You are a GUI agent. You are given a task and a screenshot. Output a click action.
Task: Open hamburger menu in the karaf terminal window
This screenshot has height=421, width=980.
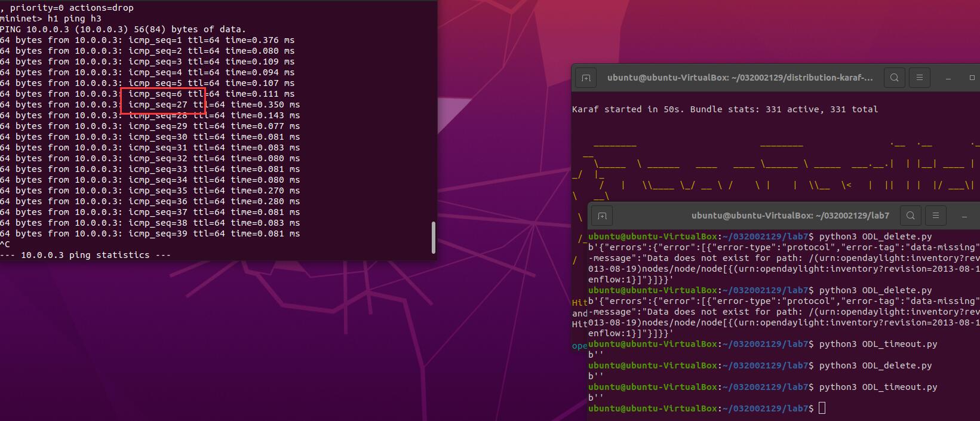click(x=920, y=78)
